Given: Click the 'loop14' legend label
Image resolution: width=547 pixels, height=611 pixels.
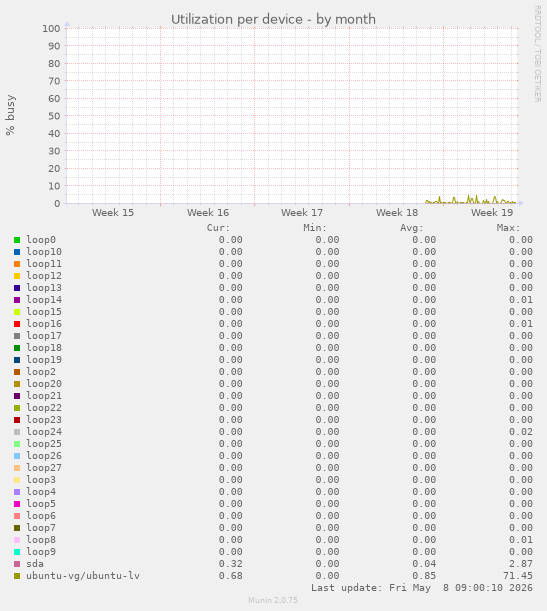Looking at the screenshot, I should 44,300.
